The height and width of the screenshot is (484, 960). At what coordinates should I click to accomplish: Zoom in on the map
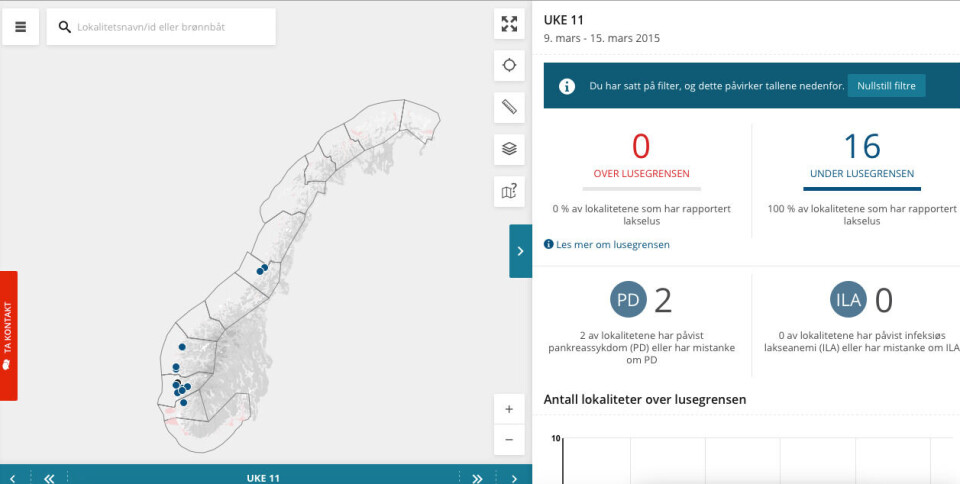(x=509, y=409)
